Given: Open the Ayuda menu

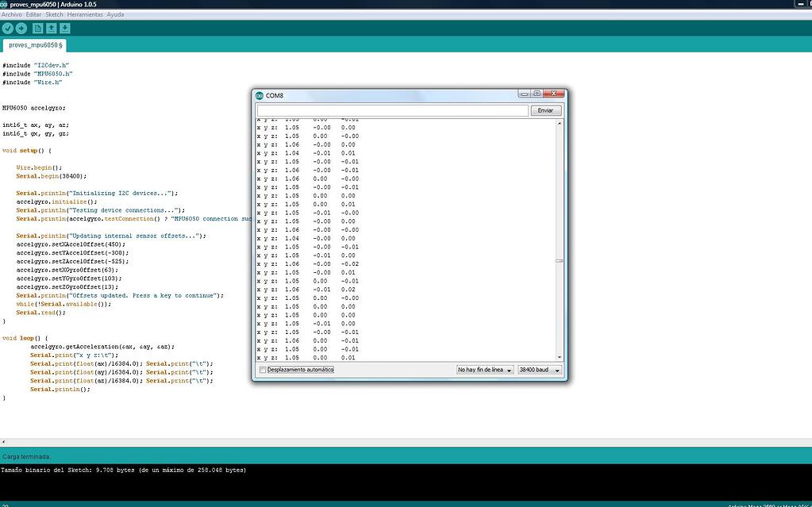Looking at the screenshot, I should [x=115, y=14].
